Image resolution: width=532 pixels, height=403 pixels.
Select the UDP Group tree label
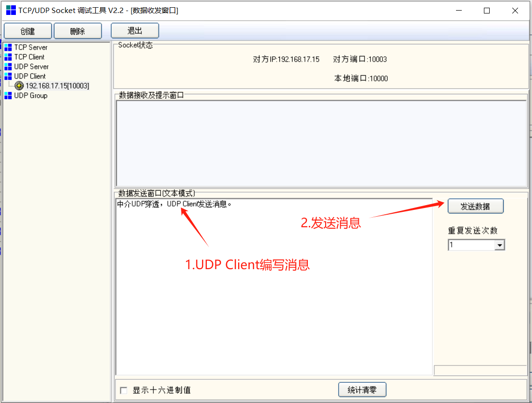pyautogui.click(x=31, y=95)
